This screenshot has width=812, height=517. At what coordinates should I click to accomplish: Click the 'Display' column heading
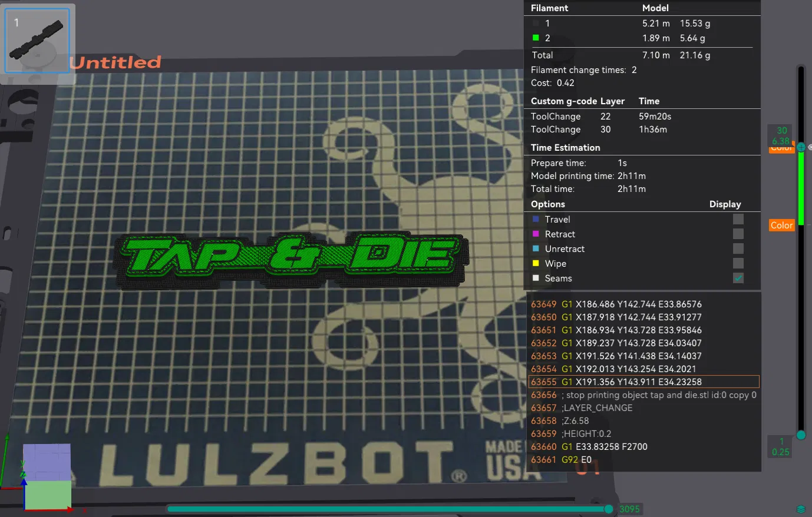click(725, 204)
